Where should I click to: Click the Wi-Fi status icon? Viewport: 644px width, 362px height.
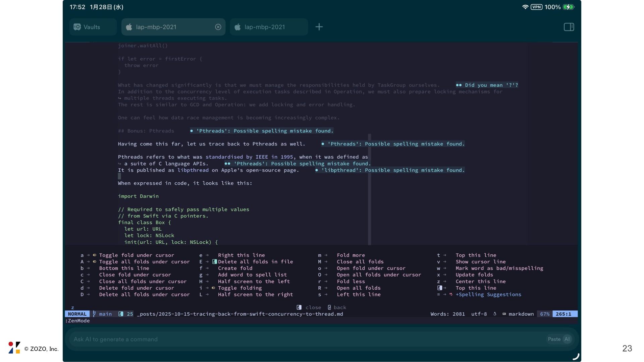click(525, 7)
